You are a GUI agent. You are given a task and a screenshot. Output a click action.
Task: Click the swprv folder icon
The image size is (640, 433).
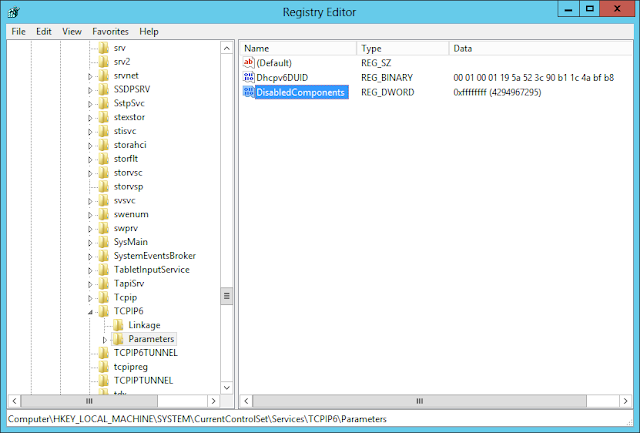click(104, 228)
